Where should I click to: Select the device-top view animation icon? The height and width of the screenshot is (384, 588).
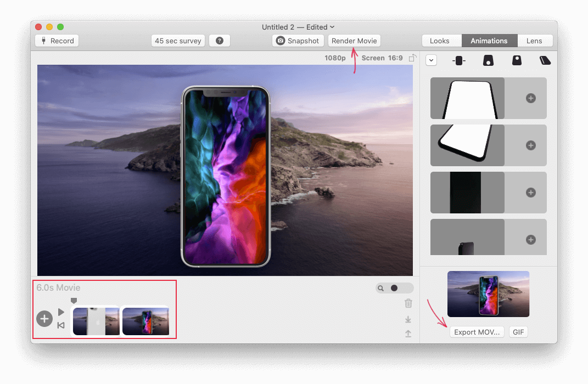517,60
